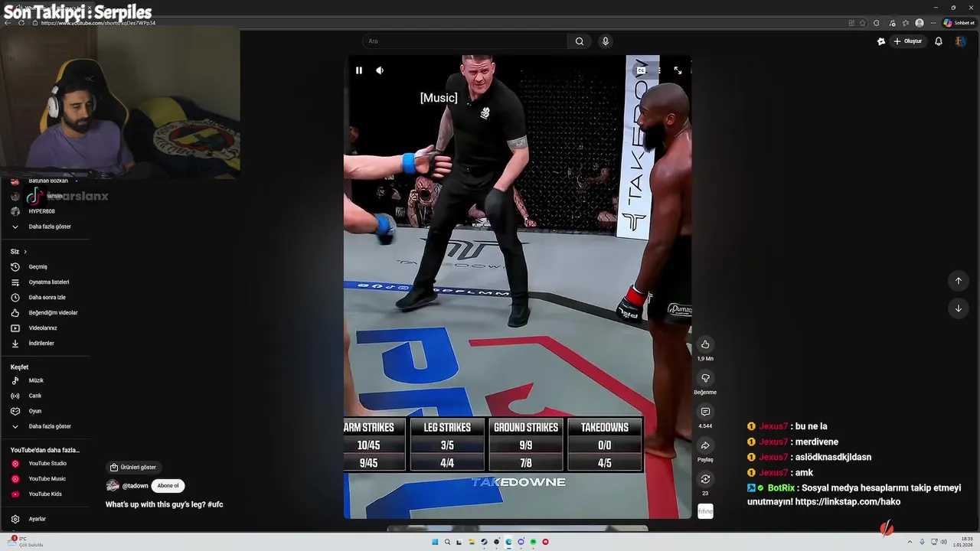Expand the Siz section chevron
Image resolution: width=980 pixels, height=551 pixels.
point(25,252)
